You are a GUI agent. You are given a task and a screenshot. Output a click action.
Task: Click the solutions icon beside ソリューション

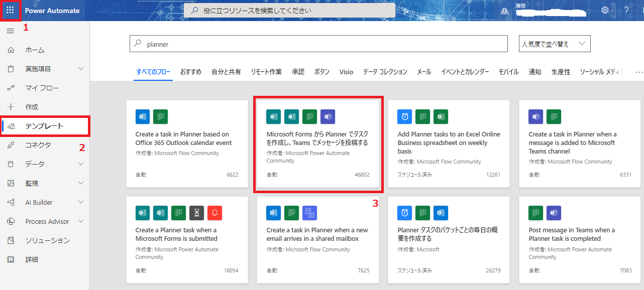(x=11, y=241)
